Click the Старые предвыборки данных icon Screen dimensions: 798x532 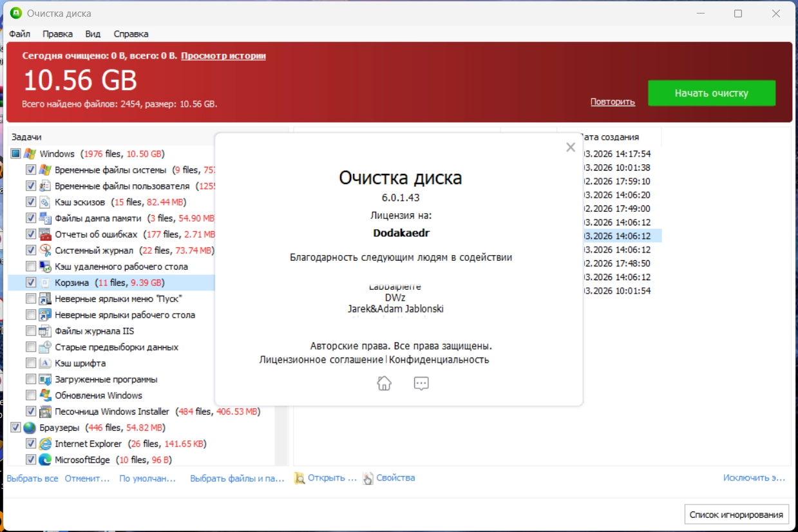45,347
